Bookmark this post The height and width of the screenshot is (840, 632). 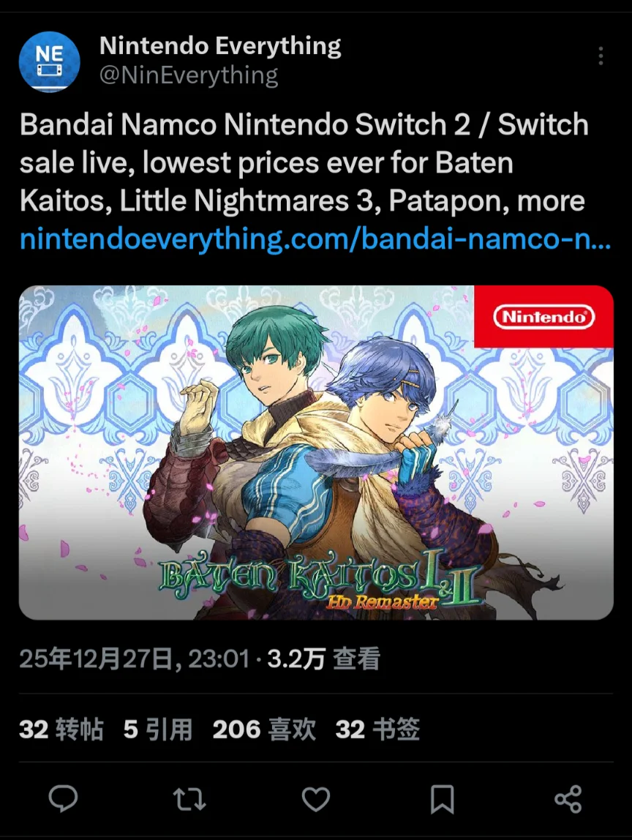click(443, 799)
